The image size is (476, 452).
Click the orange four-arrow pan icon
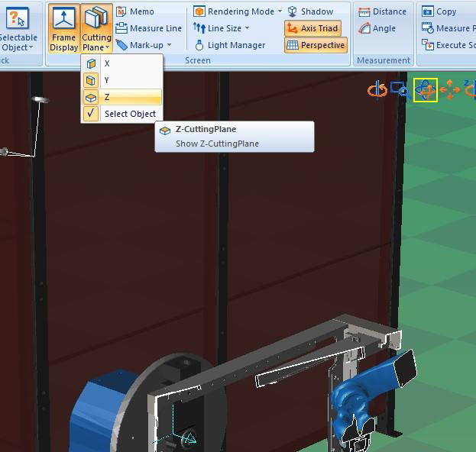(x=449, y=90)
